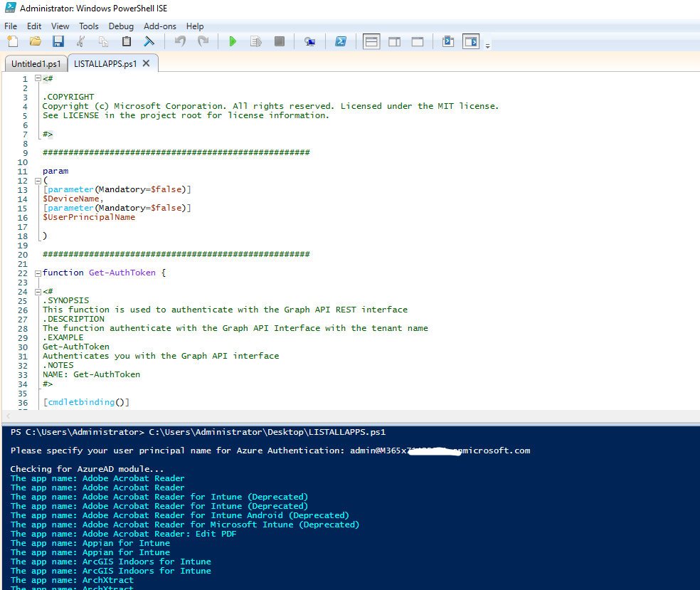The image size is (700, 590).
Task: Open the Add-ons menu
Action: point(160,26)
